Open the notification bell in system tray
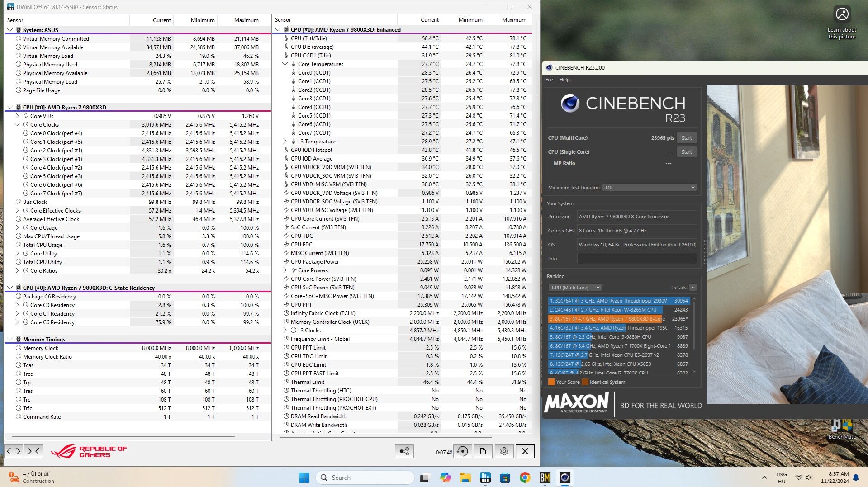The image size is (868, 487). point(856,478)
